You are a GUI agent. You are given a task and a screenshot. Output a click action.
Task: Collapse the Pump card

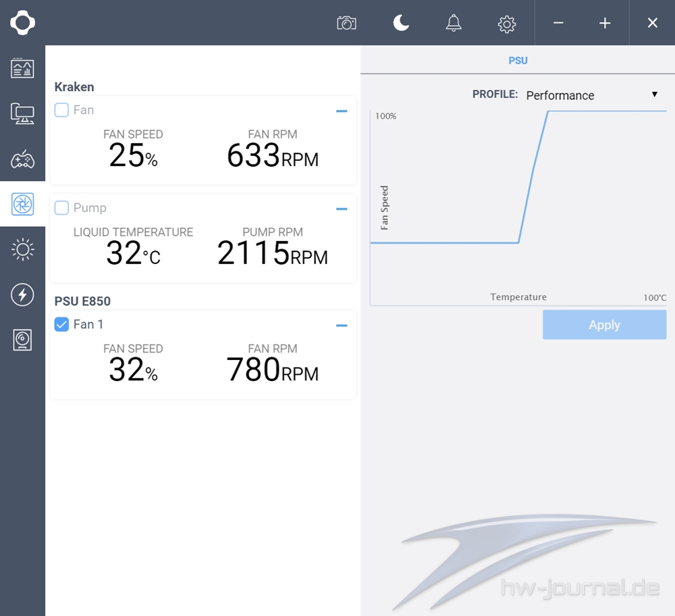(x=342, y=209)
